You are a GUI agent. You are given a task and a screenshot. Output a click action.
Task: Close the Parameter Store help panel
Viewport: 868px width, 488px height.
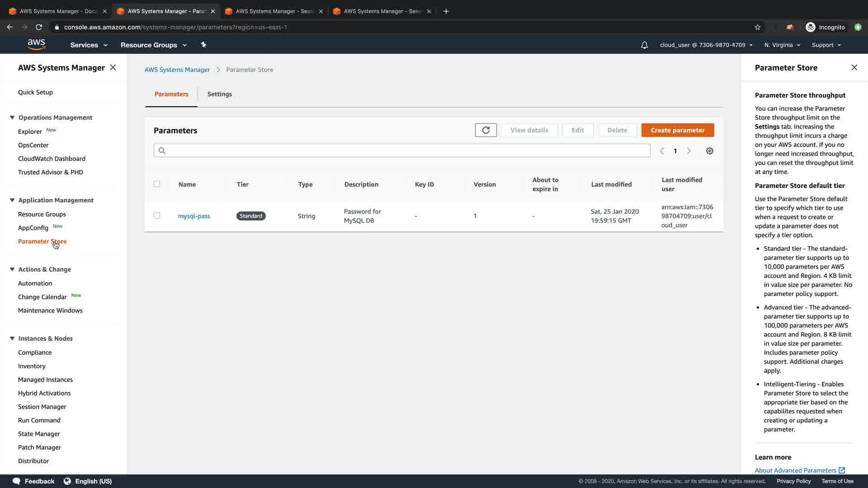[x=854, y=67]
